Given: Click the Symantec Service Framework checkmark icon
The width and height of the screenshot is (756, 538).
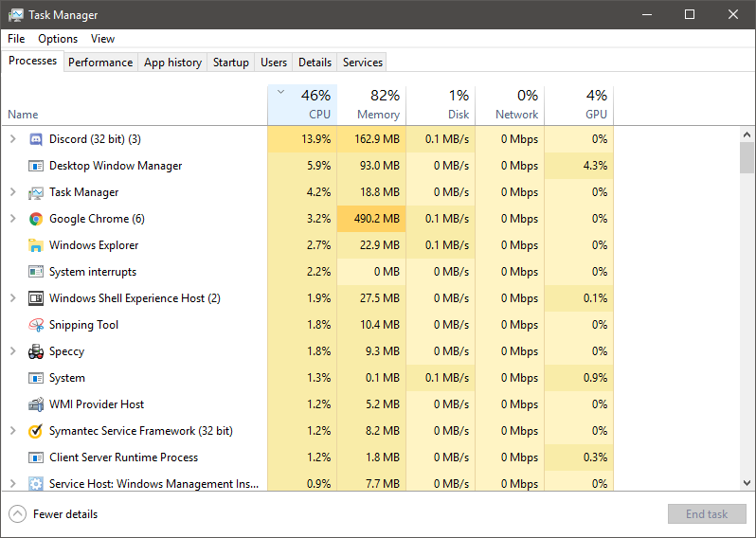Looking at the screenshot, I should 36,431.
